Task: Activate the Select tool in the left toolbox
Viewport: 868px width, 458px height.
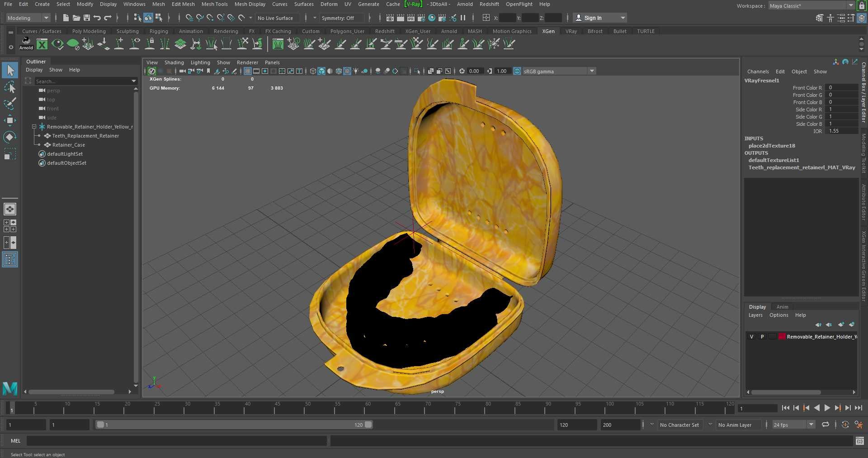Action: pos(10,70)
